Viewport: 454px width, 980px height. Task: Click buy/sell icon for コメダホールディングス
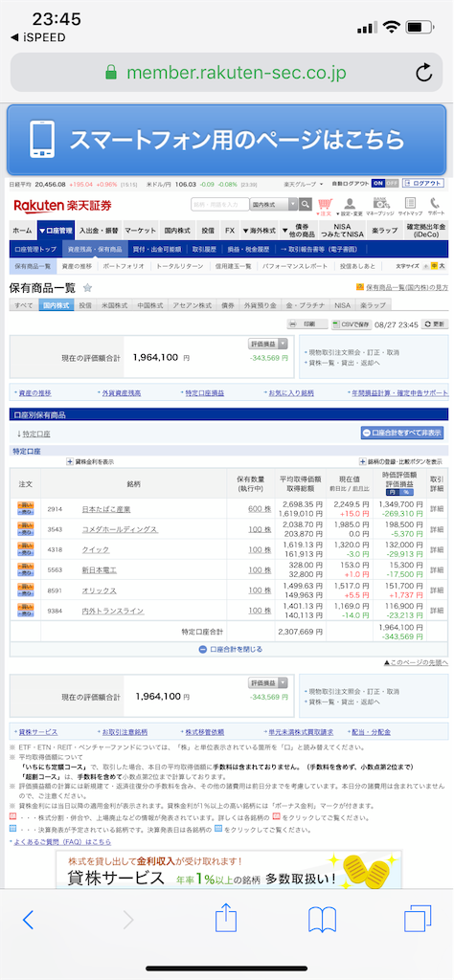(26, 528)
